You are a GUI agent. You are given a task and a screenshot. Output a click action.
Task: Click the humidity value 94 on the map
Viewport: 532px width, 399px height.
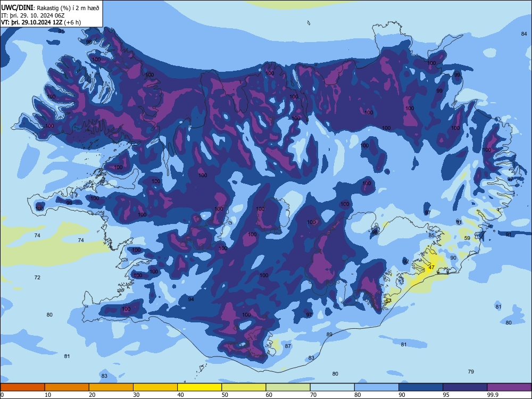[191, 299]
